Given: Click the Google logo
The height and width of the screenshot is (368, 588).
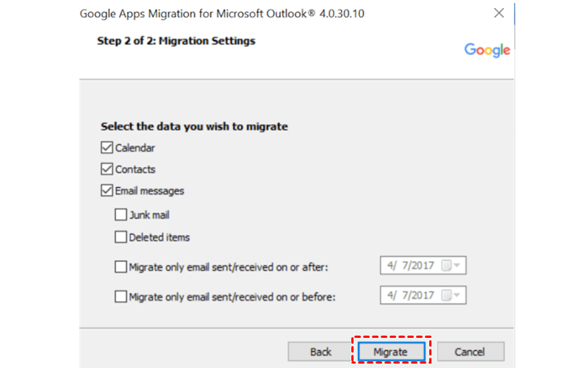Looking at the screenshot, I should (x=487, y=50).
